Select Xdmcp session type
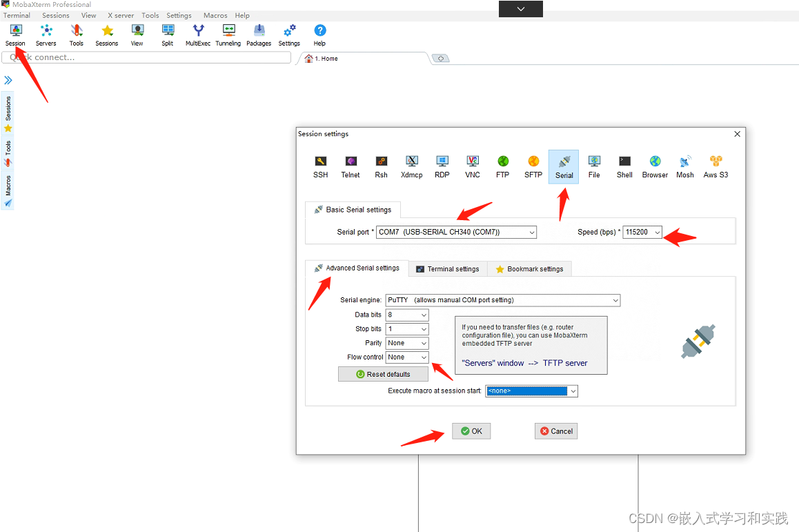The height and width of the screenshot is (532, 799). click(x=412, y=166)
